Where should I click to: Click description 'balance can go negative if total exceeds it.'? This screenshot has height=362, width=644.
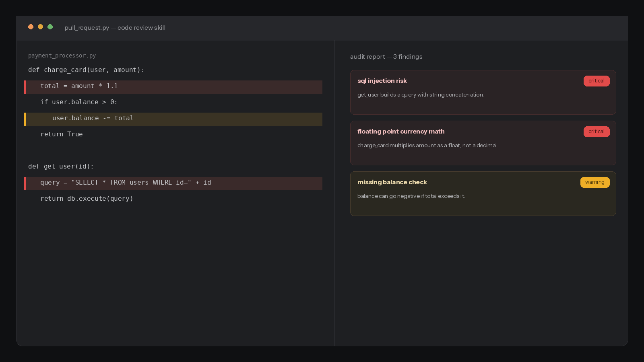[411, 196]
